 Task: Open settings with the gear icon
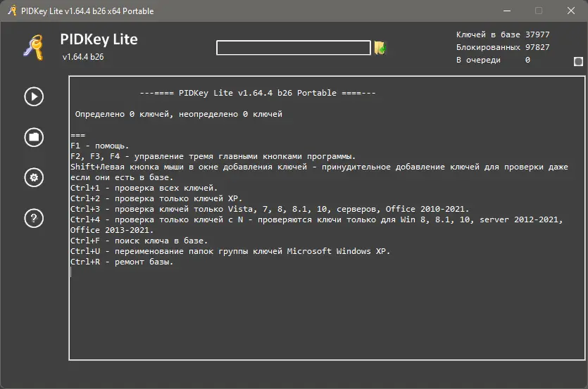click(34, 178)
